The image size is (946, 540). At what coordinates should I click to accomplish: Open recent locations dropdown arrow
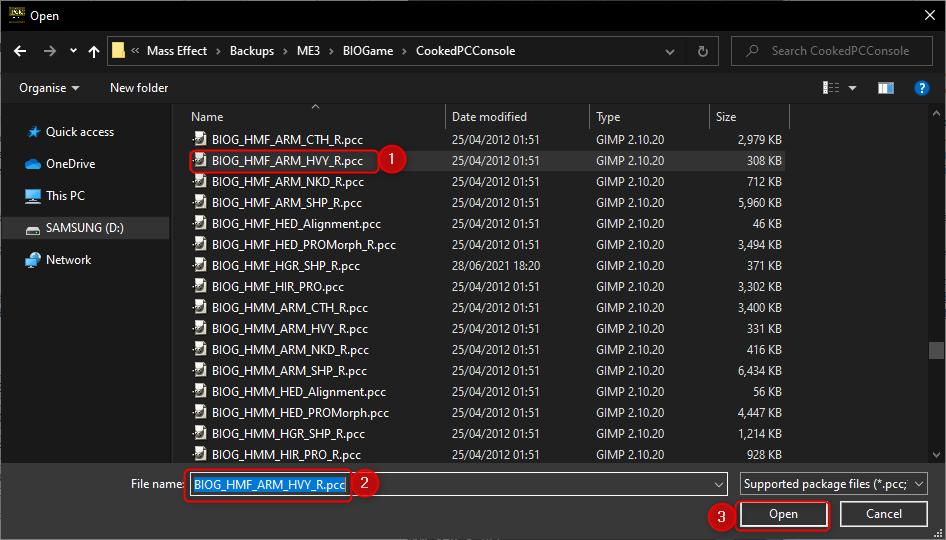pos(73,51)
